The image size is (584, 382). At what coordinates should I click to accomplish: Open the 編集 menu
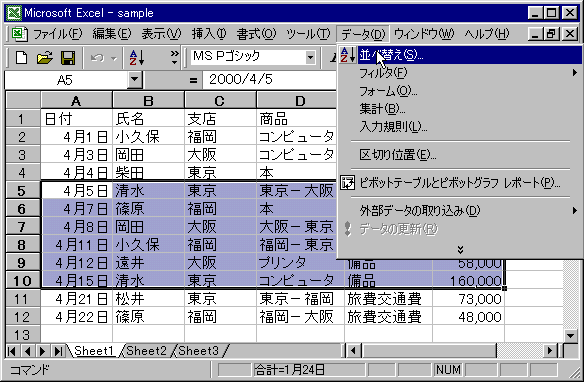pos(111,34)
